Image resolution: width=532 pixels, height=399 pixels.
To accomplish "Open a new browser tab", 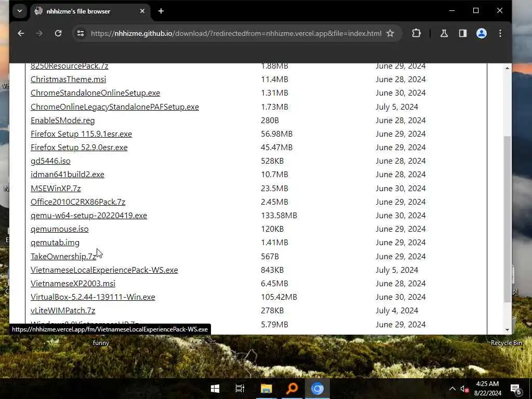I will click(x=161, y=11).
